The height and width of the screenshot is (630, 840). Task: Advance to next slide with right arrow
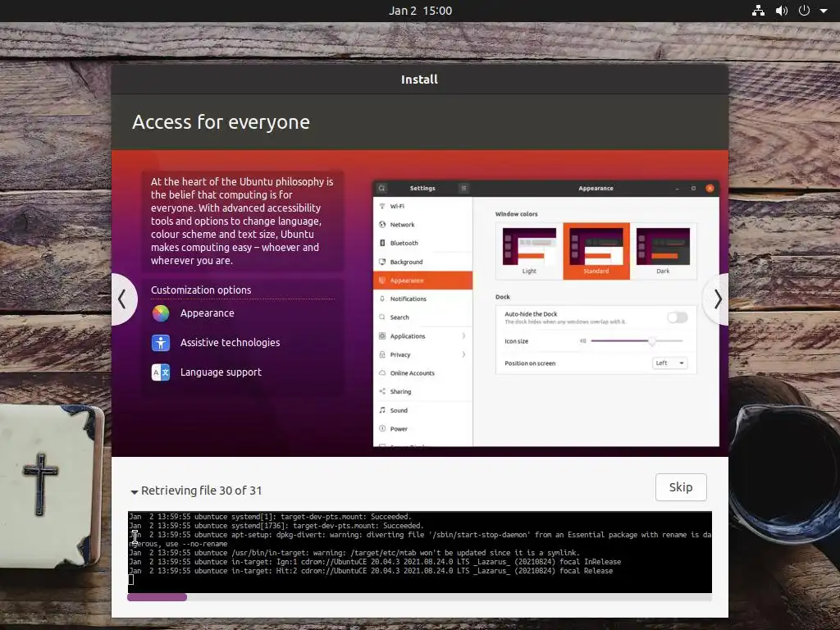(717, 299)
